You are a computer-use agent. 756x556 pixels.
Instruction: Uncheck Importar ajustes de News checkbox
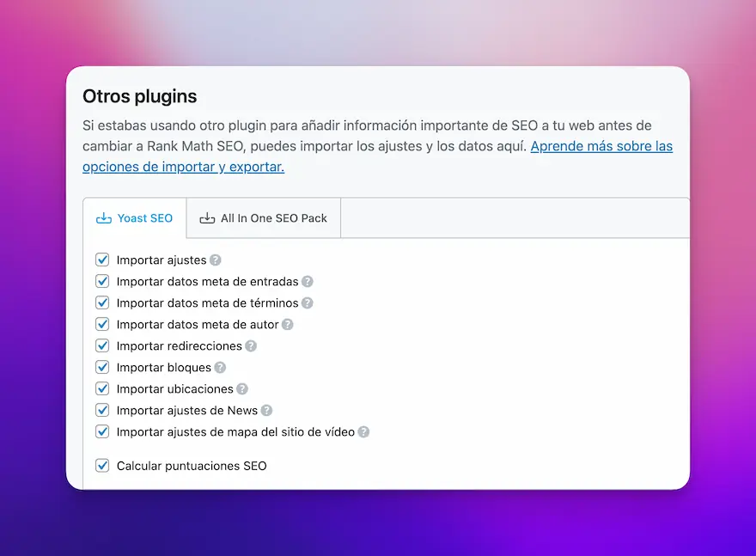[102, 410]
